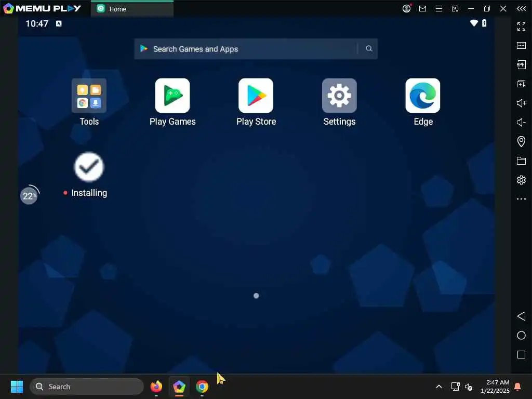Screen dimensions: 532x399
Task: Click the Wi-Fi status icon
Action: tap(474, 23)
